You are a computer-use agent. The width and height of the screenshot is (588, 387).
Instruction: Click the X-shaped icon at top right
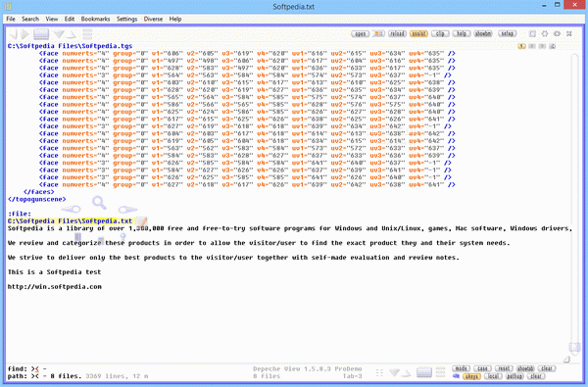pos(568,33)
